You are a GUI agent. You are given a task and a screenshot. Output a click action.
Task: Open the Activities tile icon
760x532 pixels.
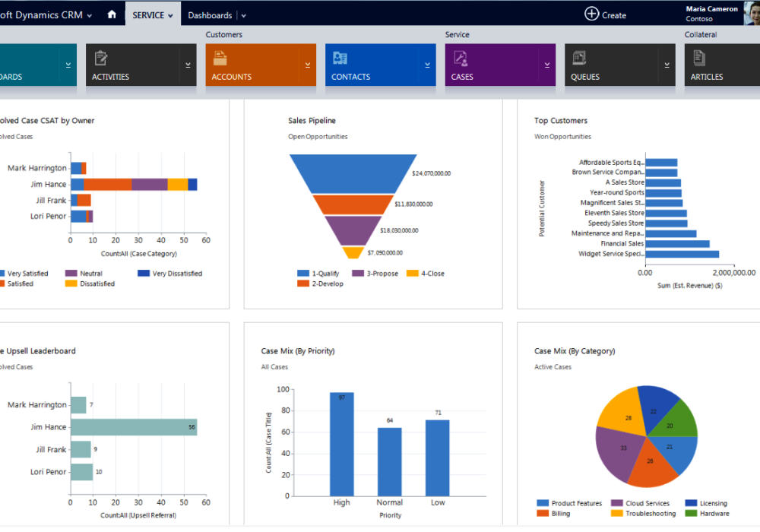point(100,59)
